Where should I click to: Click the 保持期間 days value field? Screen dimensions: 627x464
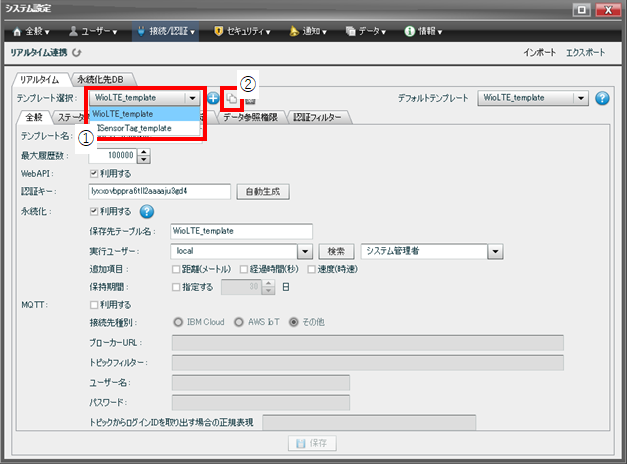tap(241, 287)
